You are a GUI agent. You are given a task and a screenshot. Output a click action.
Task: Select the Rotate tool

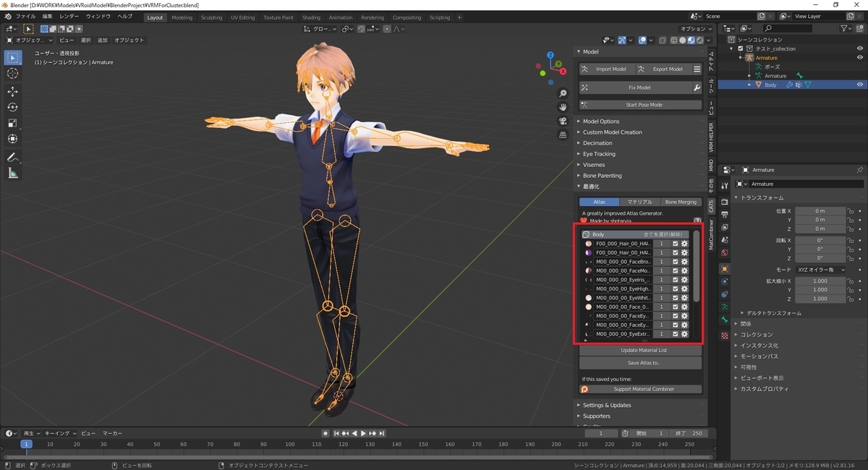(13, 107)
